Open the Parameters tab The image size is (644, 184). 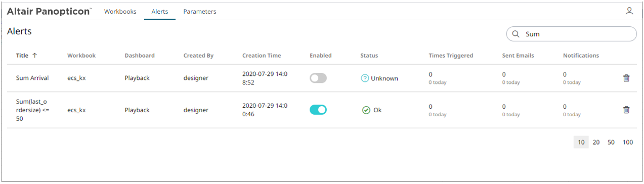pyautogui.click(x=200, y=11)
